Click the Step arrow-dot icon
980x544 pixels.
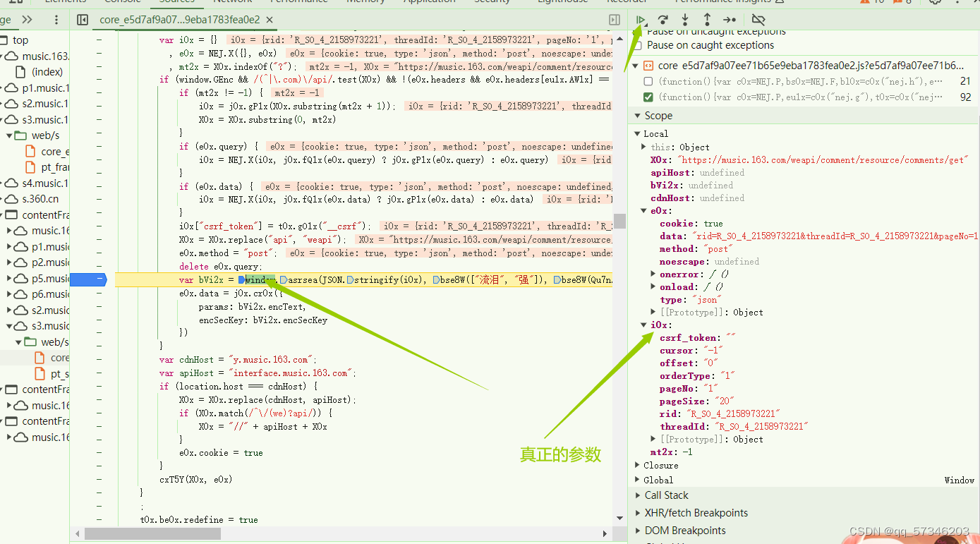click(730, 20)
